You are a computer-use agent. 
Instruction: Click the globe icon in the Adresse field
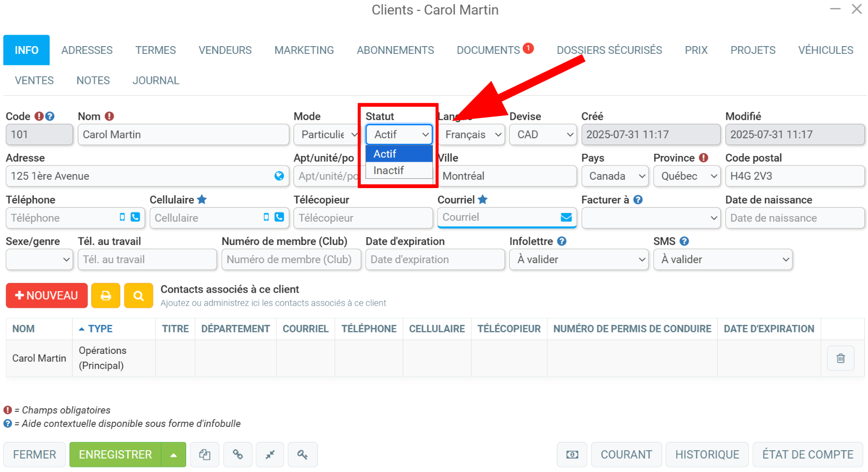279,176
